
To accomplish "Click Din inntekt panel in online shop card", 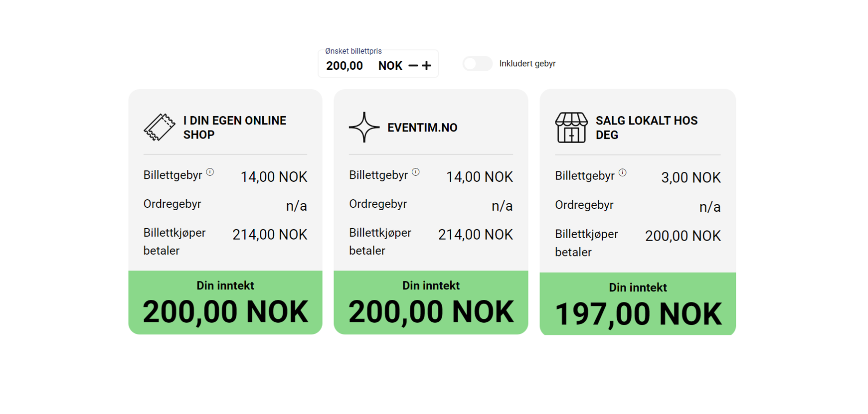I will 225,302.
